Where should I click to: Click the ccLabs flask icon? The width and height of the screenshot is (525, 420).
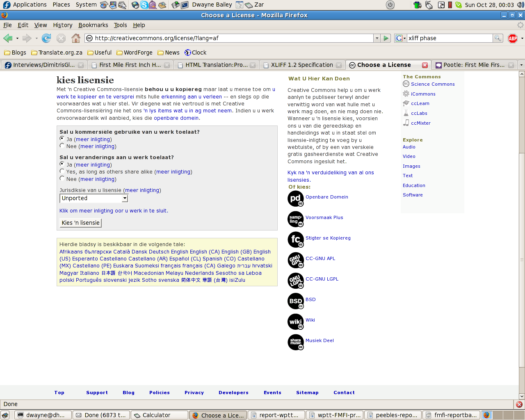coord(406,113)
